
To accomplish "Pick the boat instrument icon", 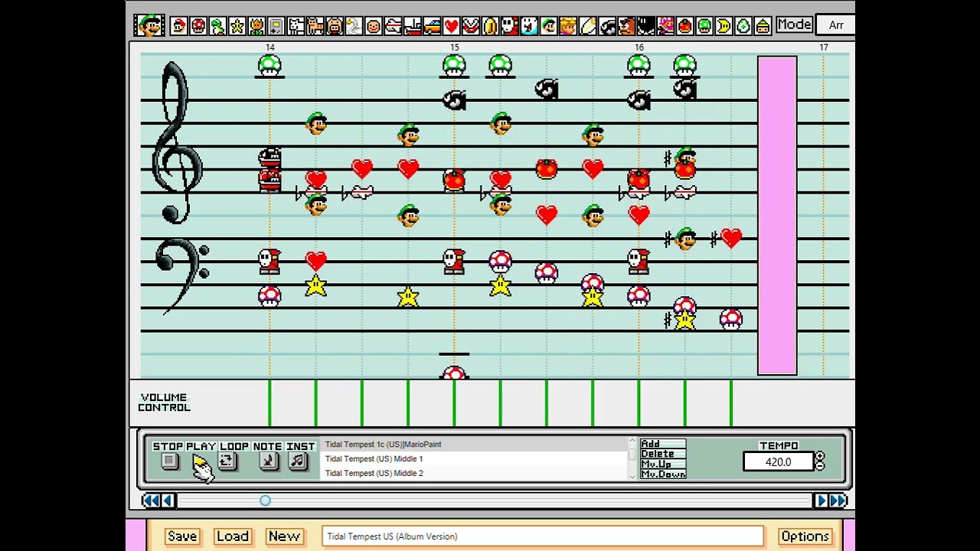I will click(413, 26).
